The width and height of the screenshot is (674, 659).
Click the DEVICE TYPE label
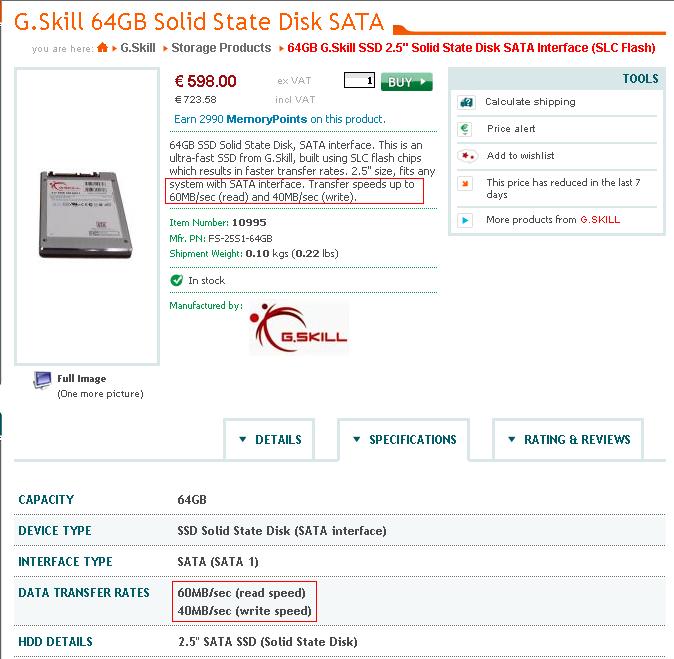(x=55, y=530)
